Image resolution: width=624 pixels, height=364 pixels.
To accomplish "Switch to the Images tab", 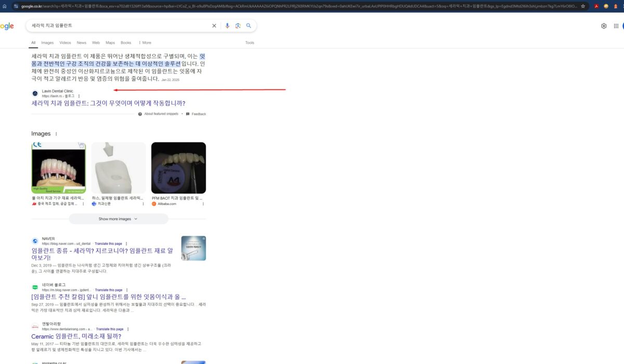I will click(47, 43).
